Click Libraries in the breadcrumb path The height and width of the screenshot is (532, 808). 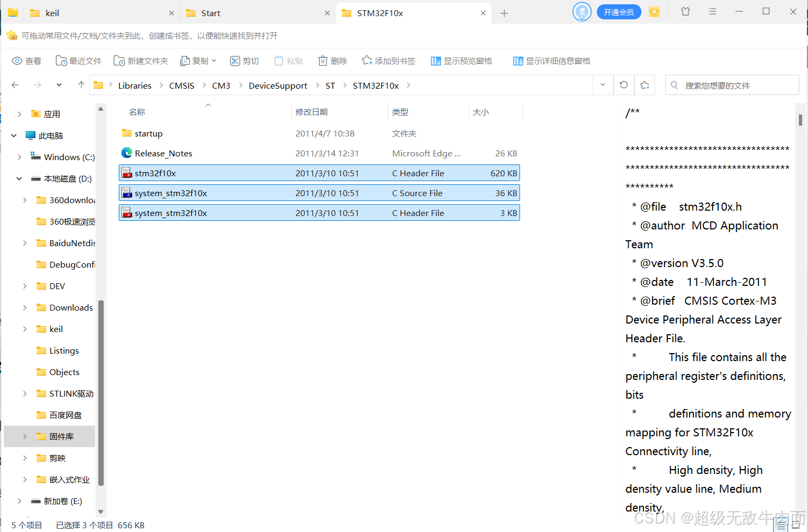coord(135,85)
